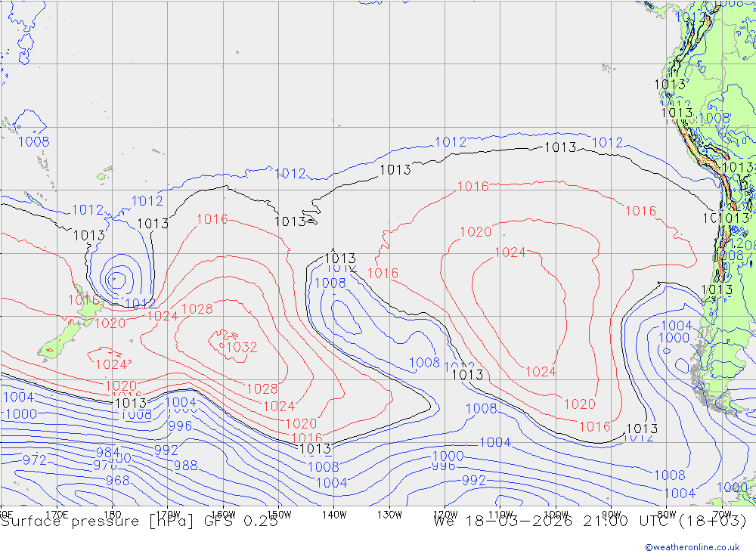Click the 1028 label below the 1032 center

pyautogui.click(x=262, y=389)
